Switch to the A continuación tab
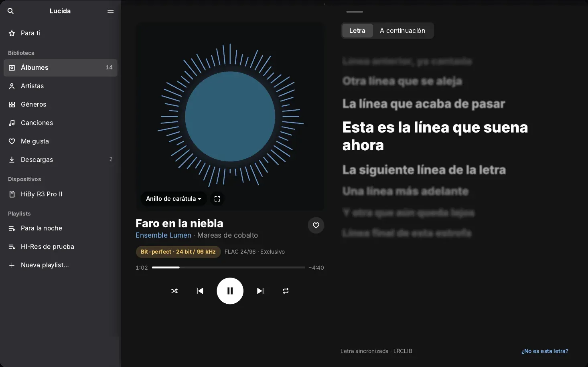588x367 pixels. point(402,31)
